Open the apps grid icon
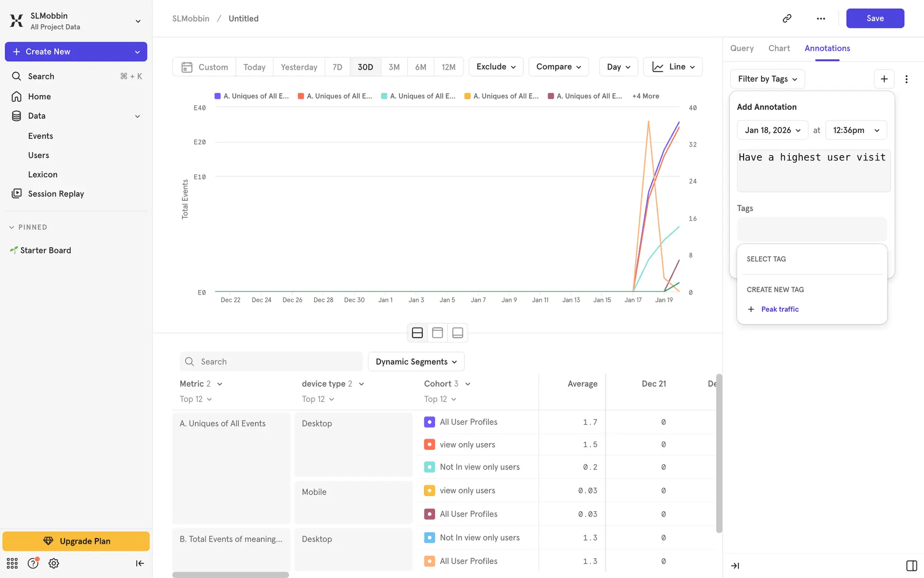The height and width of the screenshot is (578, 924). pyautogui.click(x=12, y=563)
